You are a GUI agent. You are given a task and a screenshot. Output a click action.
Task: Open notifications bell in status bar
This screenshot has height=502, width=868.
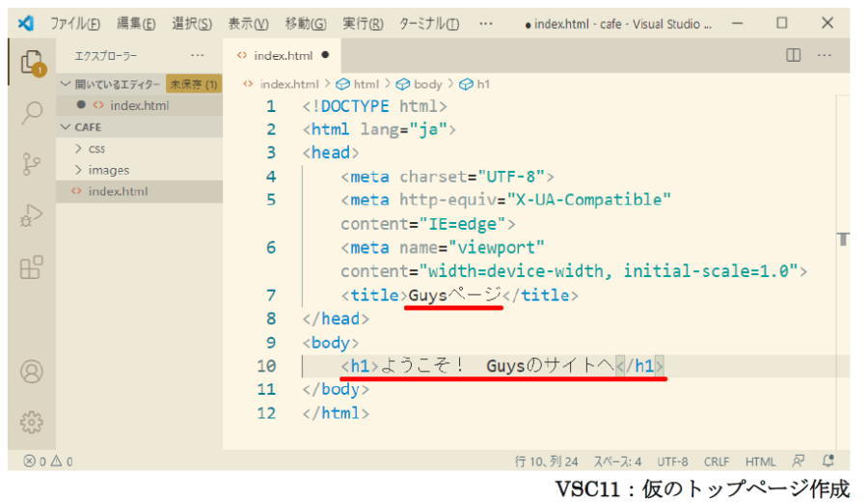click(828, 461)
